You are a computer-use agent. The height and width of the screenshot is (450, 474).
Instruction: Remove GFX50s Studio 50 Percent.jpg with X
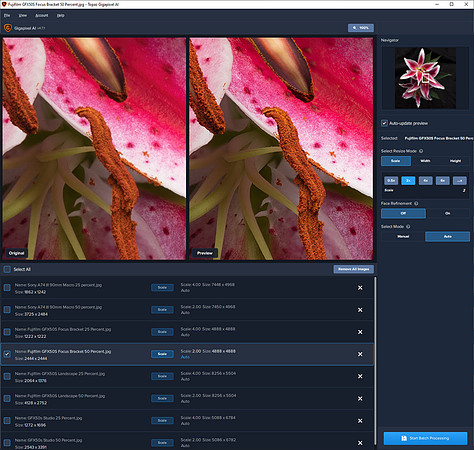[360, 443]
